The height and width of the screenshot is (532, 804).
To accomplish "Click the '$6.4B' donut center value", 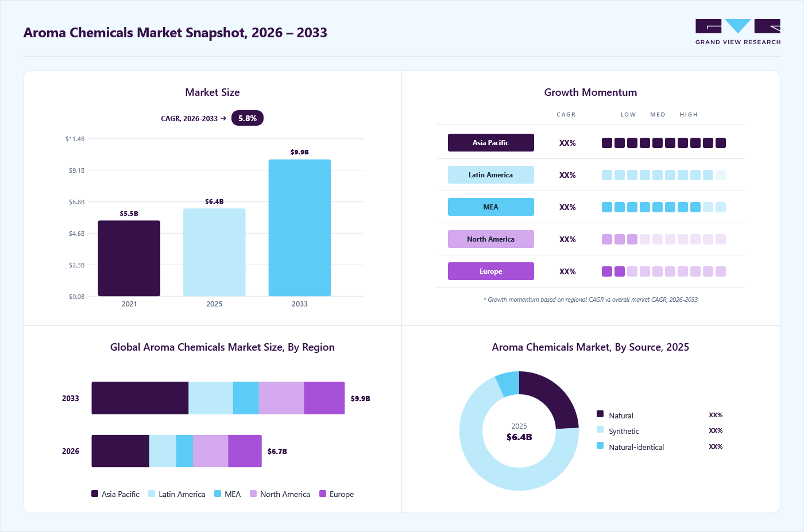I will (x=519, y=437).
